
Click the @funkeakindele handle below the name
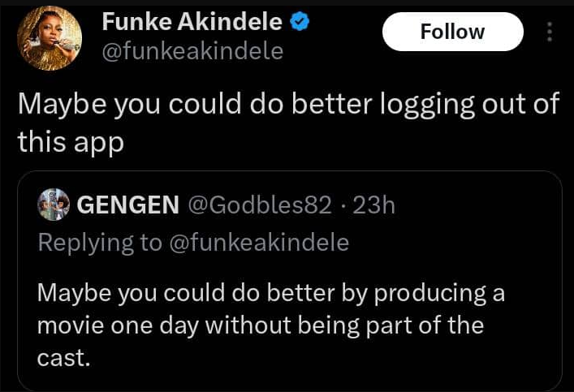pos(192,52)
